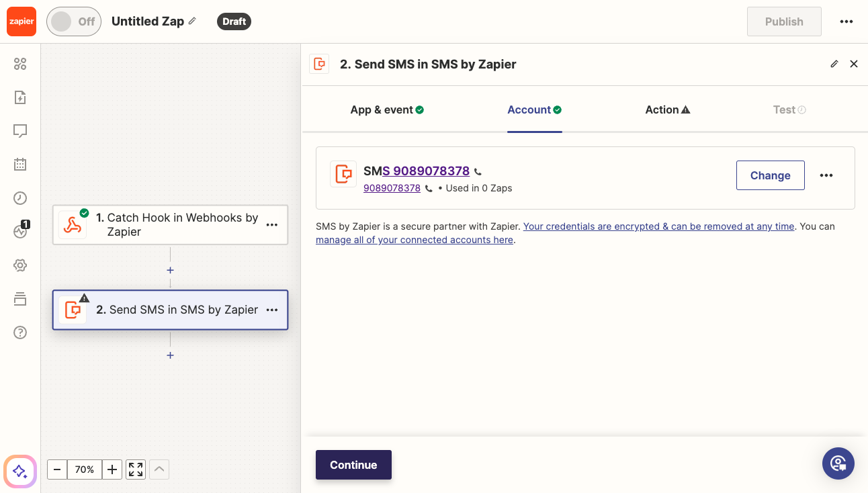
Task: Open manage all connected accounts link
Action: pyautogui.click(x=415, y=240)
